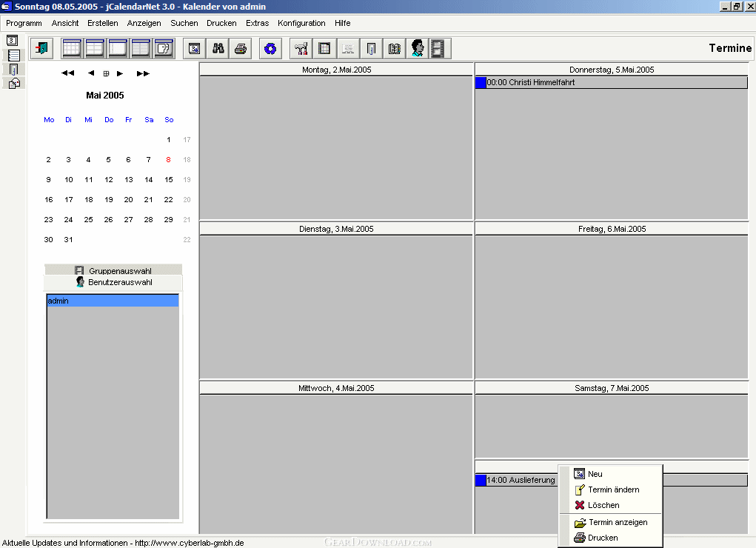Click the Mittwoch, 4.Mai.2005 day header
Image resolution: width=756 pixels, height=548 pixels.
tap(337, 388)
